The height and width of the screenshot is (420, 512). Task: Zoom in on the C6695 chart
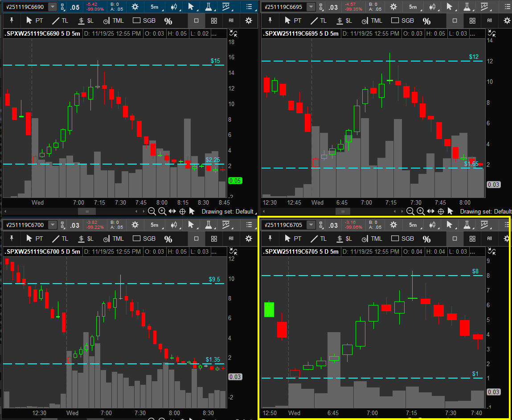[421, 211]
